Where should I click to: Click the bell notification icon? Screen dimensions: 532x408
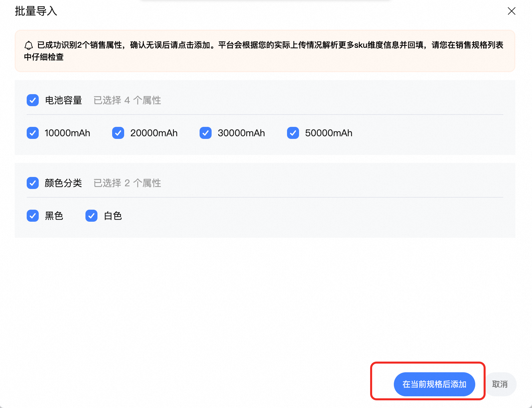(29, 45)
